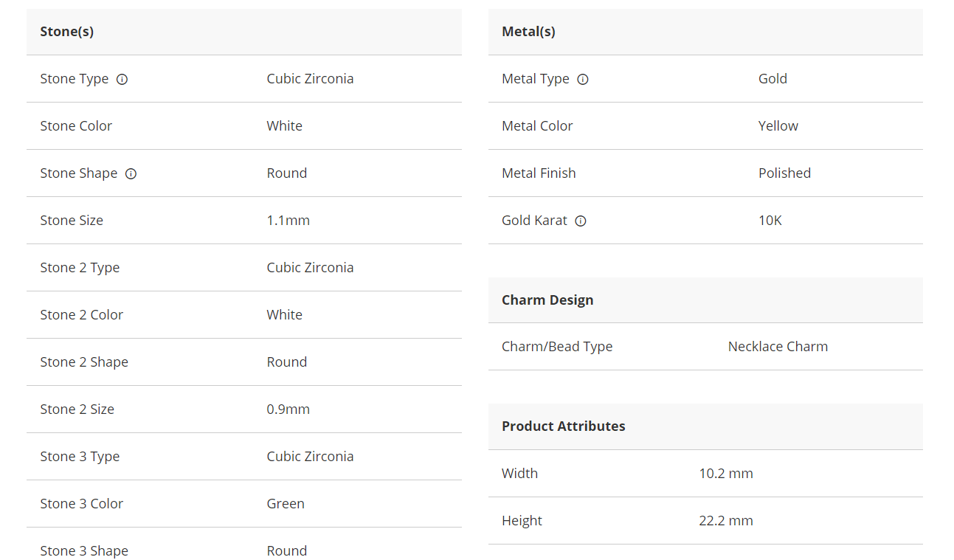The height and width of the screenshot is (560, 954).
Task: Select the 22.2 mm height value
Action: [x=726, y=521]
